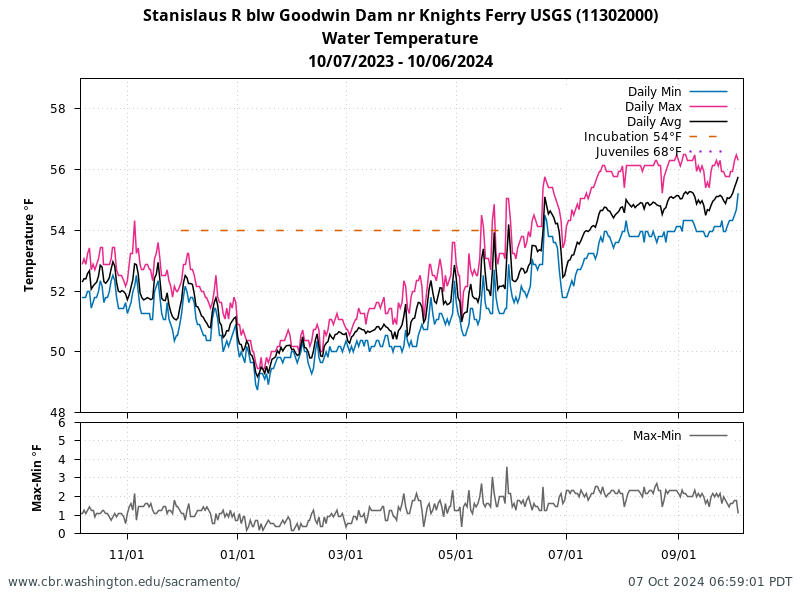Image resolution: width=800 pixels, height=600 pixels.
Task: Click the chart title with USGS station number
Action: tap(400, 15)
